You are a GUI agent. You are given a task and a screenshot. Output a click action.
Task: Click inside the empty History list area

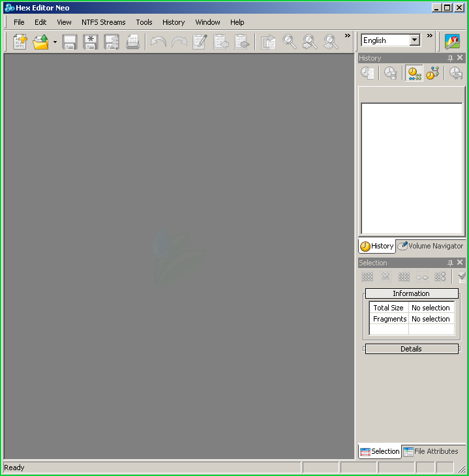[412, 168]
